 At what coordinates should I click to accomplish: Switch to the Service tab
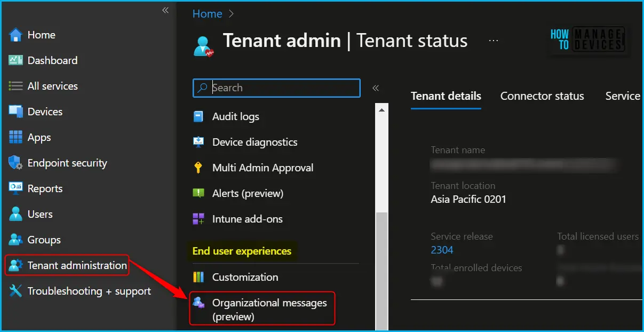click(623, 96)
